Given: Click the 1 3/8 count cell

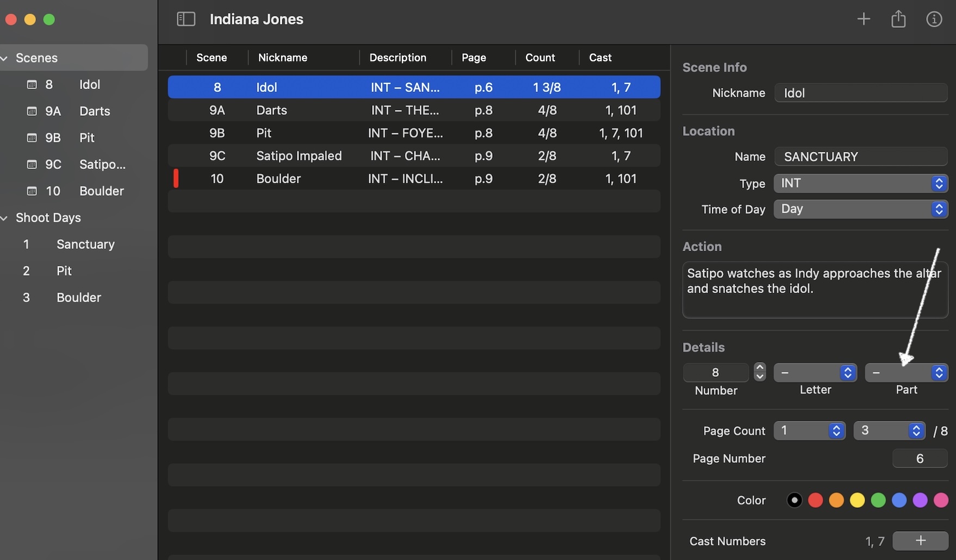Looking at the screenshot, I should click(x=547, y=87).
